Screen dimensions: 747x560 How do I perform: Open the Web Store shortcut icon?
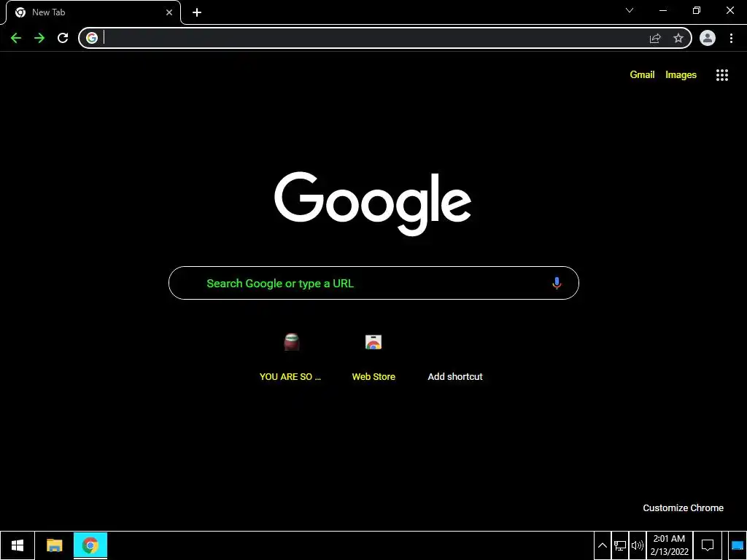[x=373, y=342]
